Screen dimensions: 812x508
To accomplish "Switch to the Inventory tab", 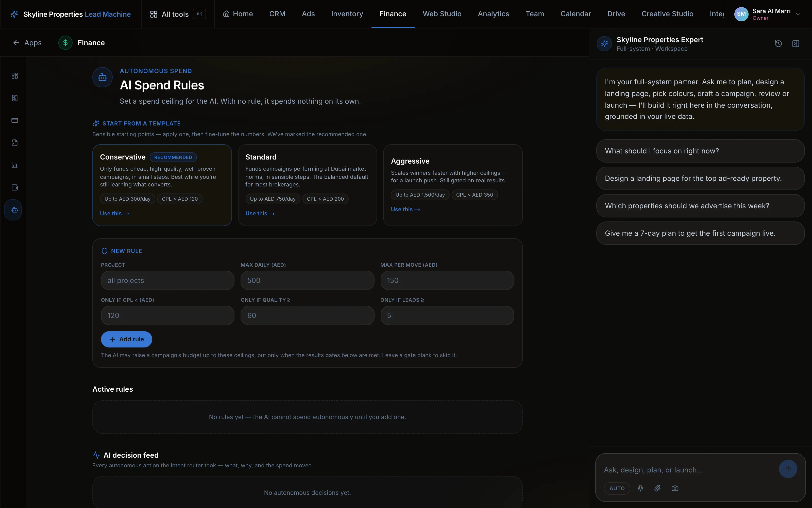I will point(347,14).
